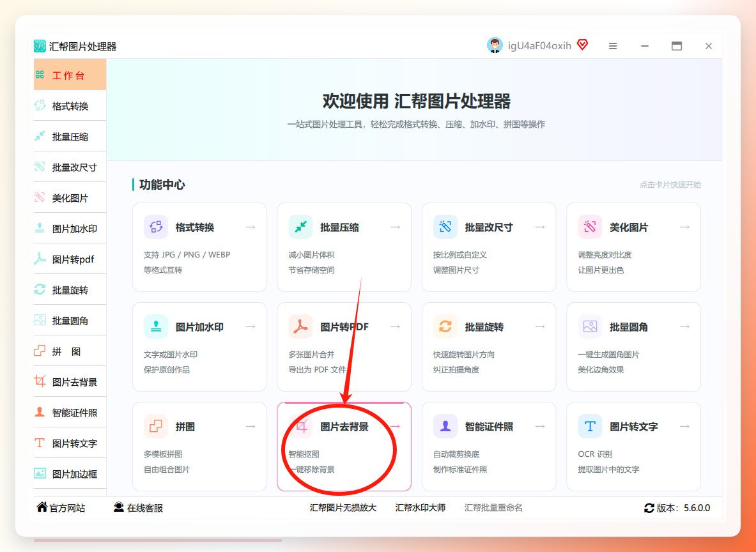Click the 格式转换 card icon
Image resolution: width=756 pixels, height=552 pixels.
(156, 227)
